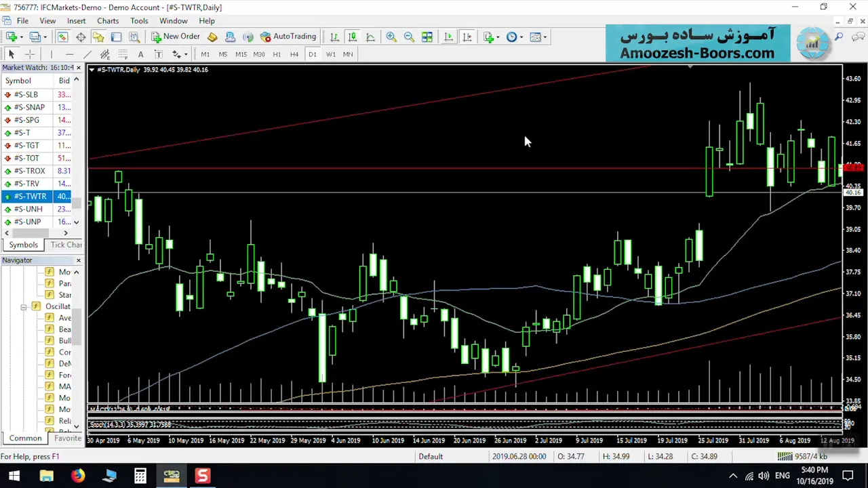Viewport: 868px width, 488px height.
Task: Switch timeframe to MN
Action: coord(348,54)
